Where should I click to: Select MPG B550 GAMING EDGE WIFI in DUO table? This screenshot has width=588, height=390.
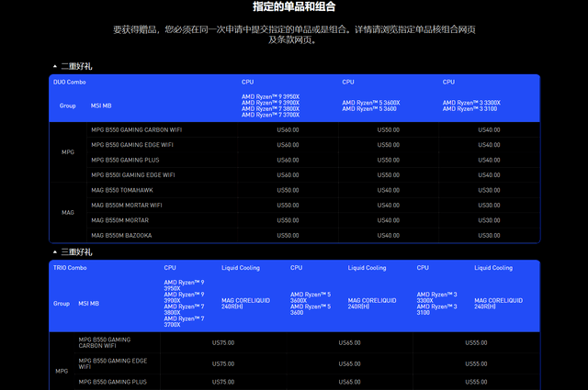(132, 145)
